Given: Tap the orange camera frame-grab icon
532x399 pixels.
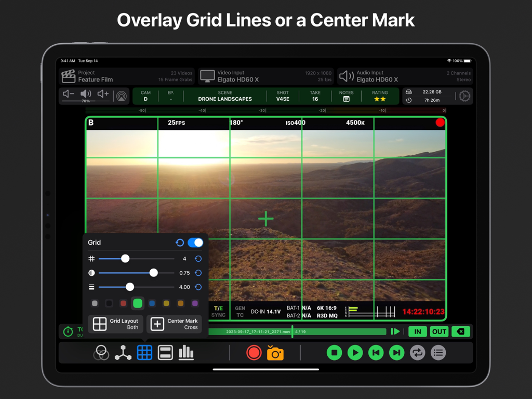Looking at the screenshot, I should click(x=275, y=353).
